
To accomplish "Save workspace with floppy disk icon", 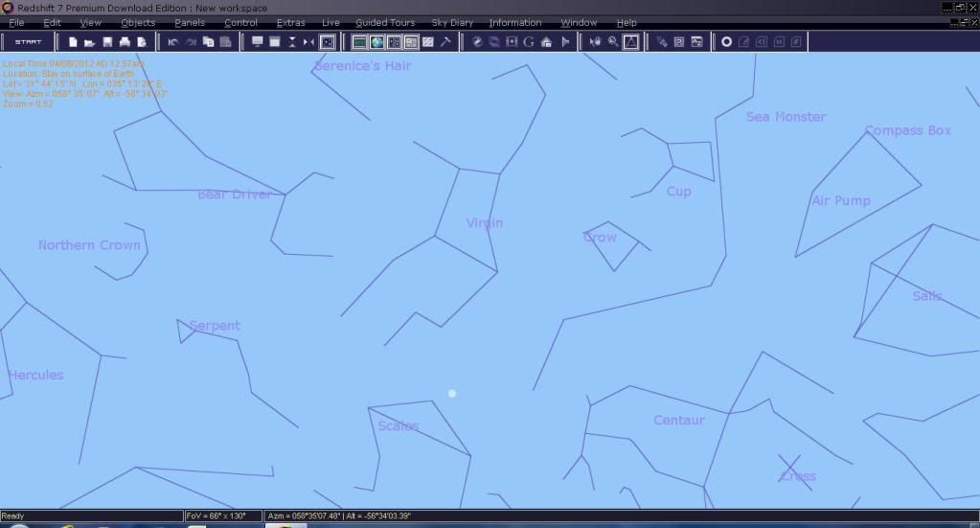I will click(107, 42).
